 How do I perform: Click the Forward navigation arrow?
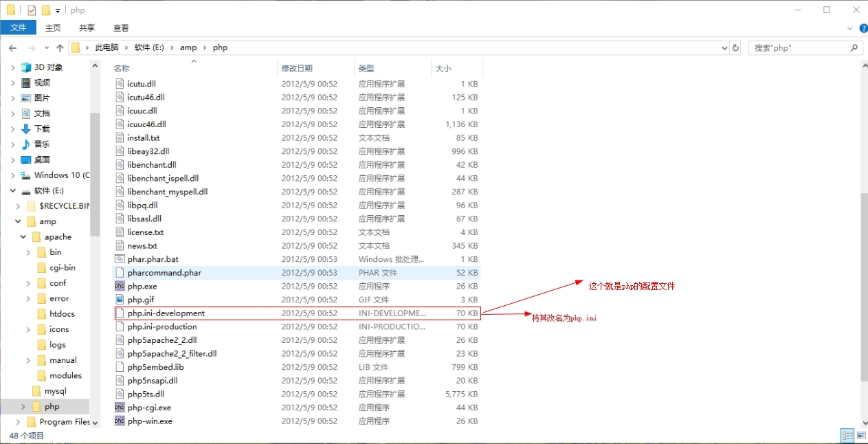31,48
